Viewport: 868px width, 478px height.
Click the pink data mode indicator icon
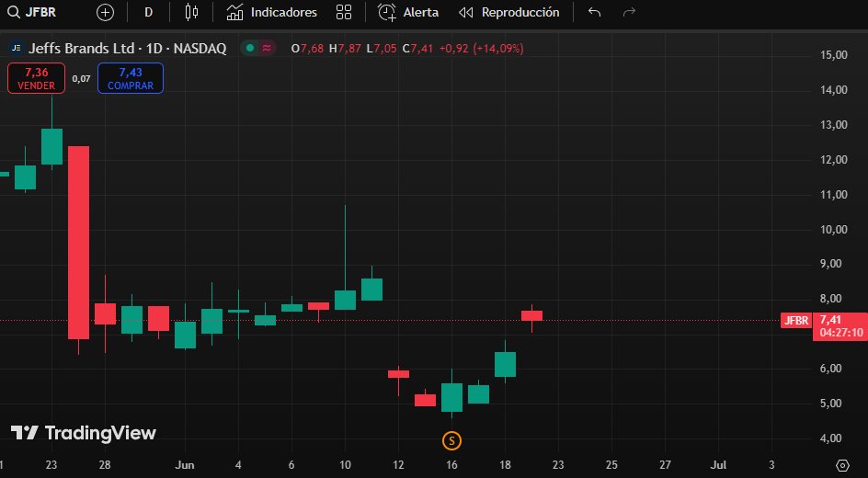point(267,49)
